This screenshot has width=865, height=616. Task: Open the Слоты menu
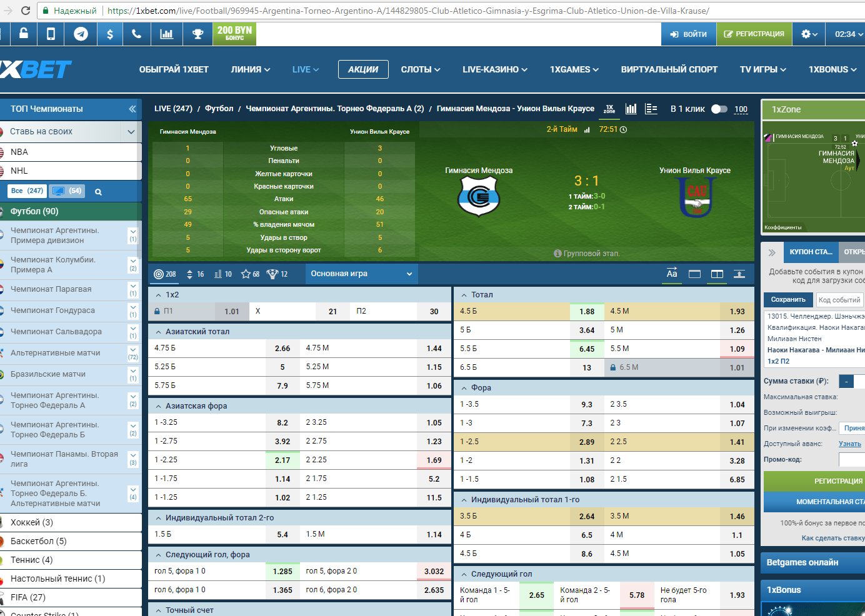421,69
